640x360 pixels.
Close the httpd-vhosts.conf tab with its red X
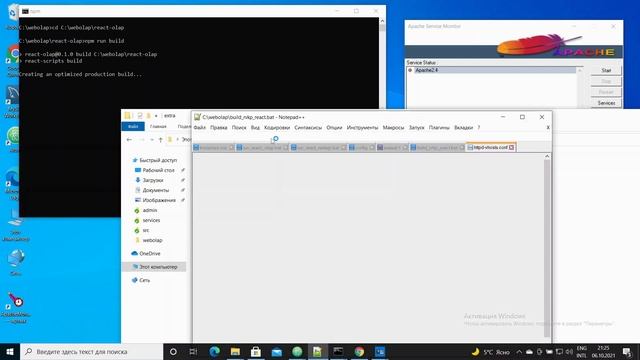511,147
